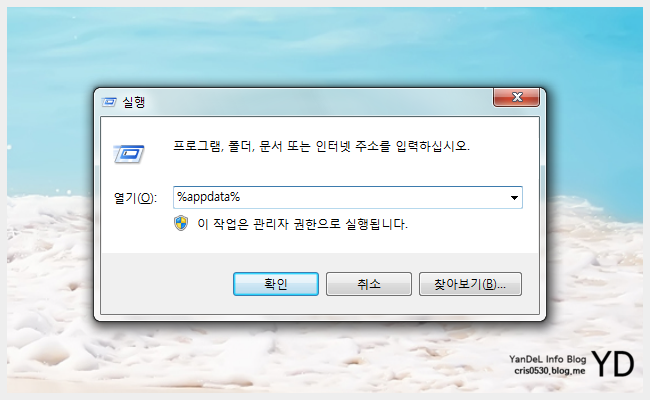Click the 실행 title text
650x400 pixels.
[x=133, y=102]
